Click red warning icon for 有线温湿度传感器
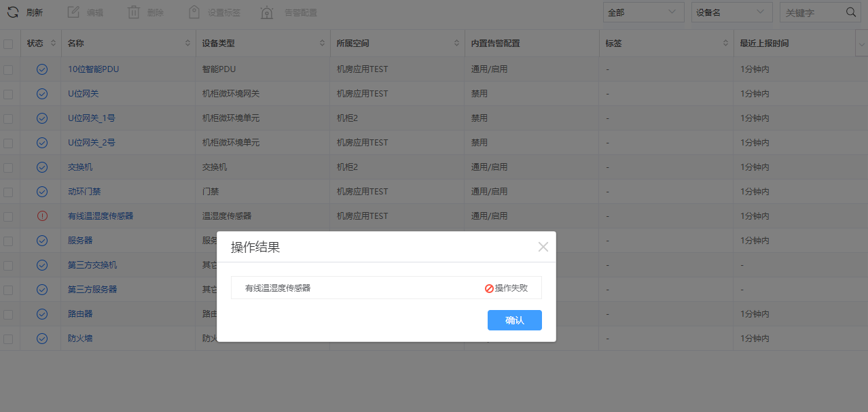Image resolution: width=868 pixels, height=412 pixels. pyautogui.click(x=42, y=216)
